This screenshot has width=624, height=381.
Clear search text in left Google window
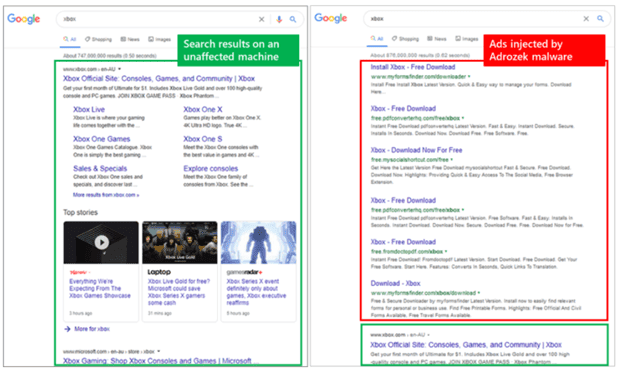pos(261,19)
